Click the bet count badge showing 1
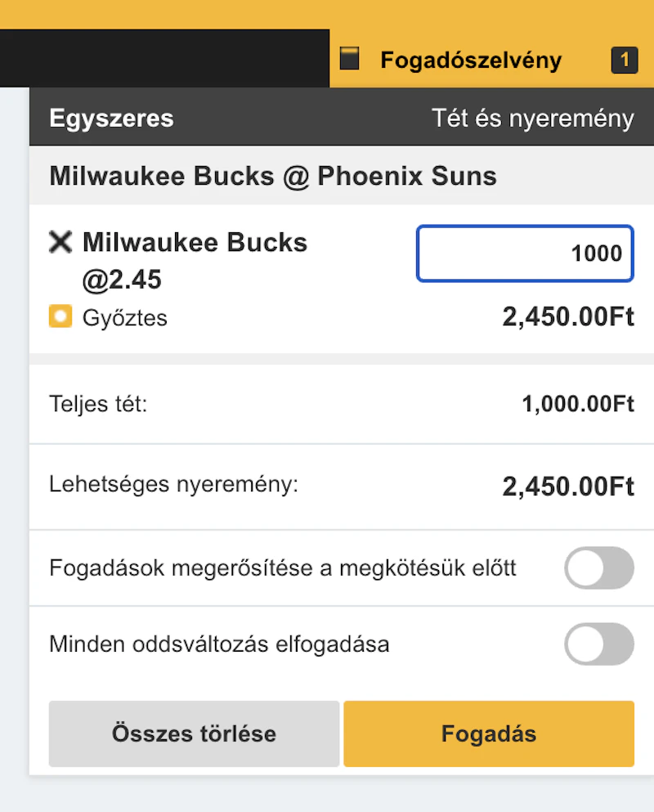Image resolution: width=654 pixels, height=812 pixels. [624, 60]
